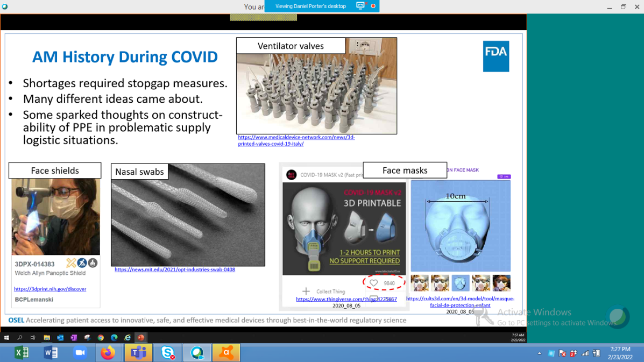Show hidden system tray icons

coord(539,353)
